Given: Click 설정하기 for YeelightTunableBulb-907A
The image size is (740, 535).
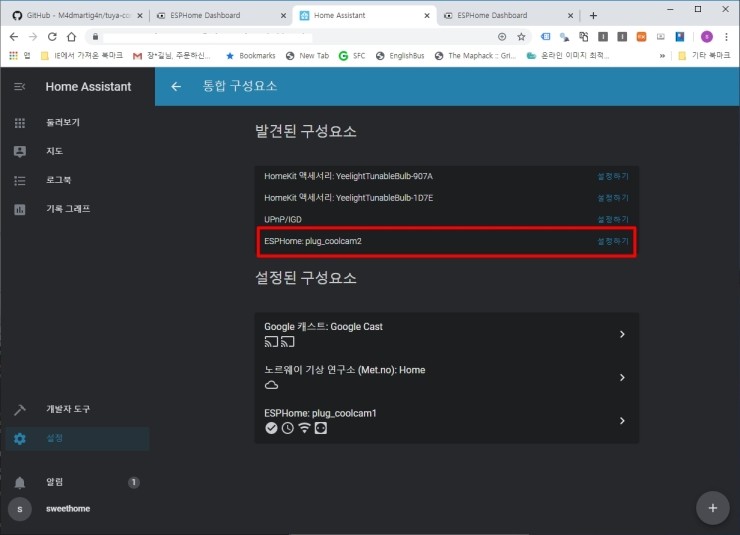Looking at the screenshot, I should pyautogui.click(x=613, y=176).
